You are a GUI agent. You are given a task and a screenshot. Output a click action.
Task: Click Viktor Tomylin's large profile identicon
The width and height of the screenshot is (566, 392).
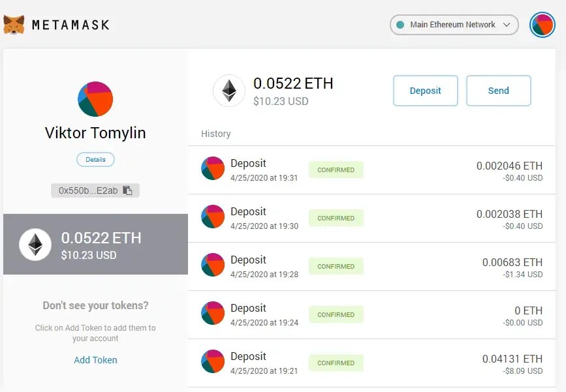click(x=95, y=98)
